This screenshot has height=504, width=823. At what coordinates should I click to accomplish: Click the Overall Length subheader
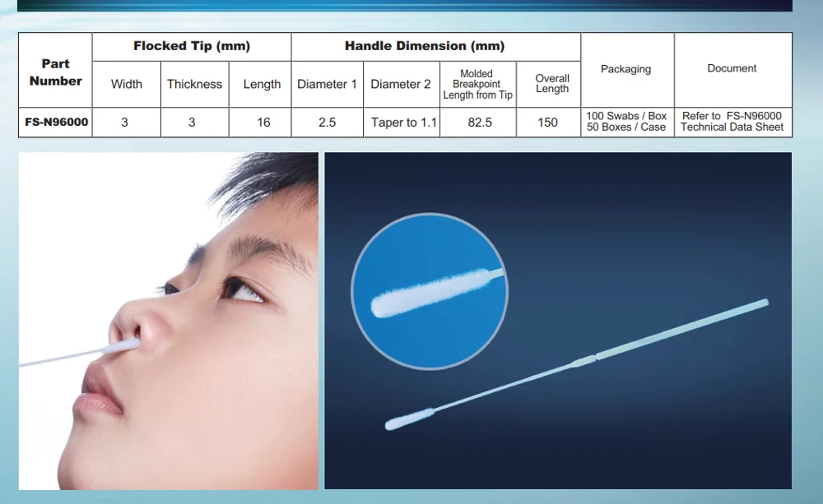coord(552,84)
